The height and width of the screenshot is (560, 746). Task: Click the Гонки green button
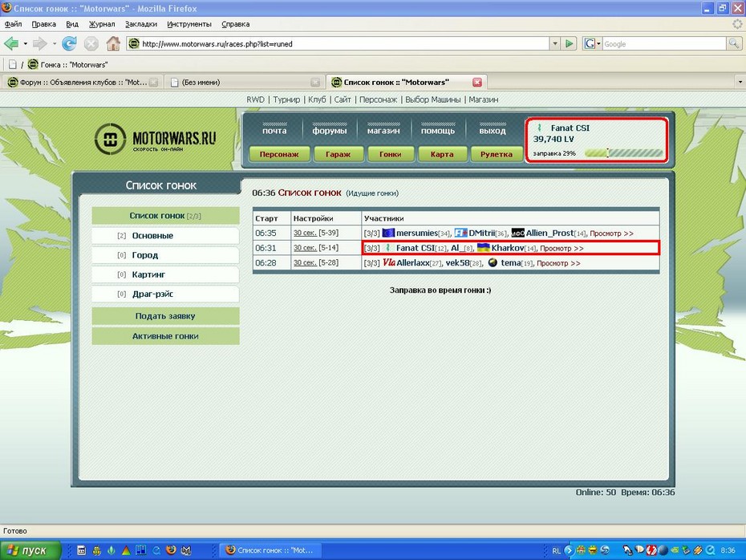(x=391, y=154)
